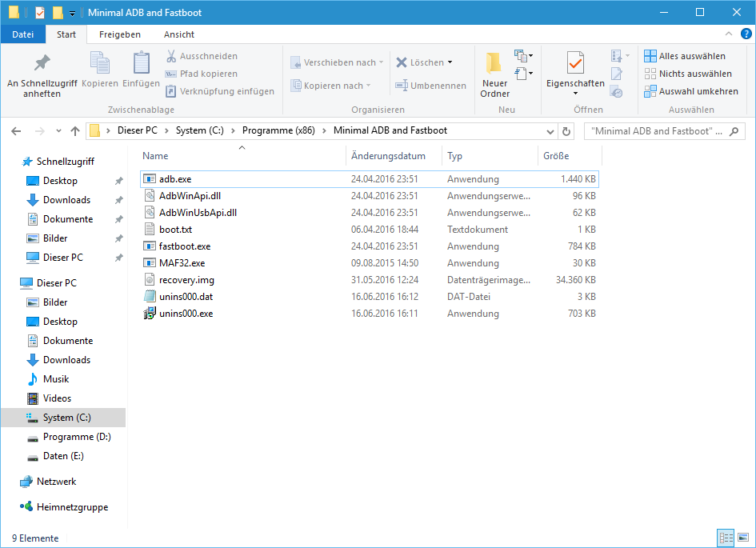This screenshot has width=756, height=548.
Task: Switch to the Ansicht tab
Action: pos(179,34)
